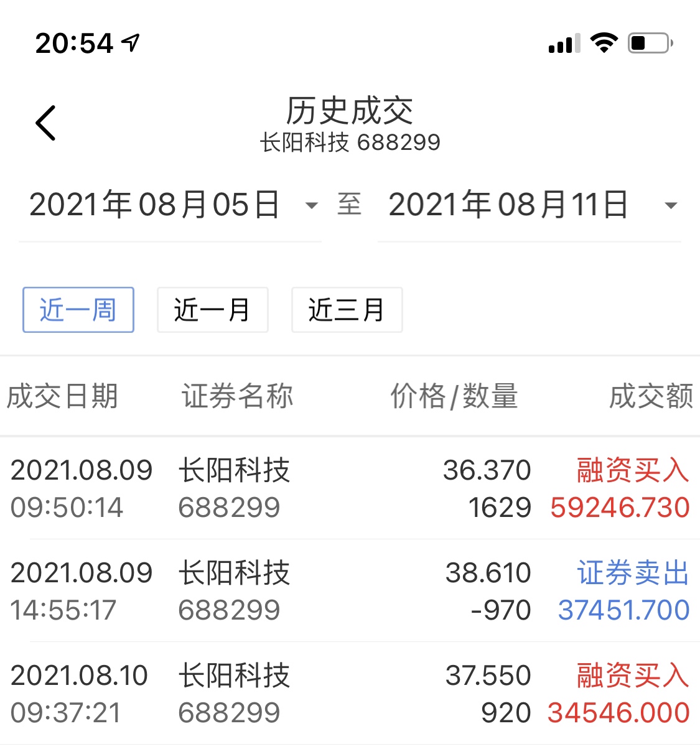Tap the battery indicator icon
The image size is (700, 749).
click(647, 42)
